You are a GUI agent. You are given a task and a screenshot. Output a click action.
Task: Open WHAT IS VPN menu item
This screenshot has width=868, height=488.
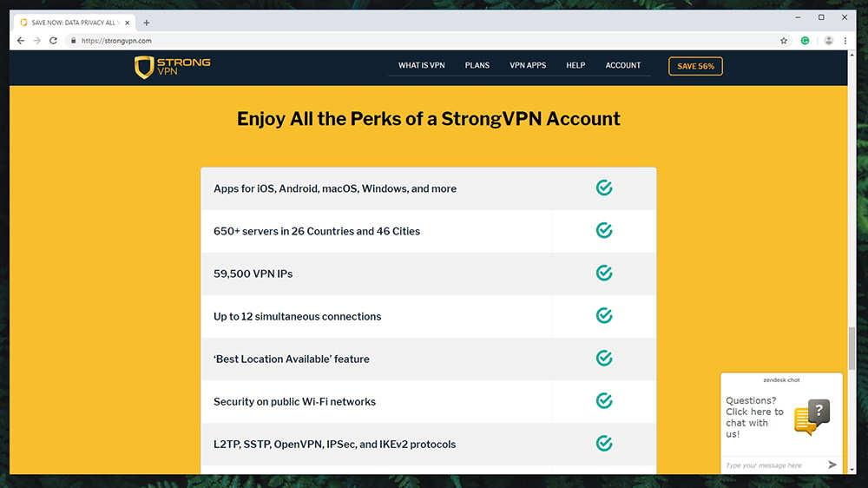tap(421, 65)
